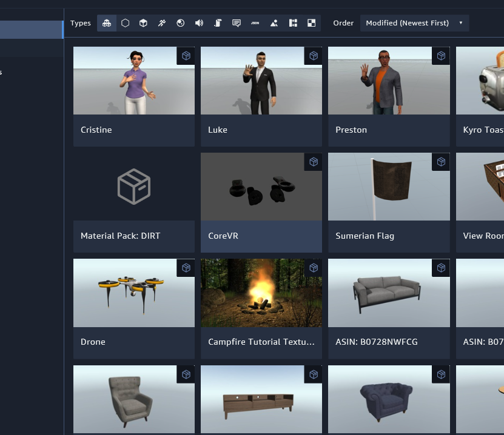This screenshot has height=435, width=504.
Task: Select the Cristine avatar thumbnail
Action: tap(134, 81)
